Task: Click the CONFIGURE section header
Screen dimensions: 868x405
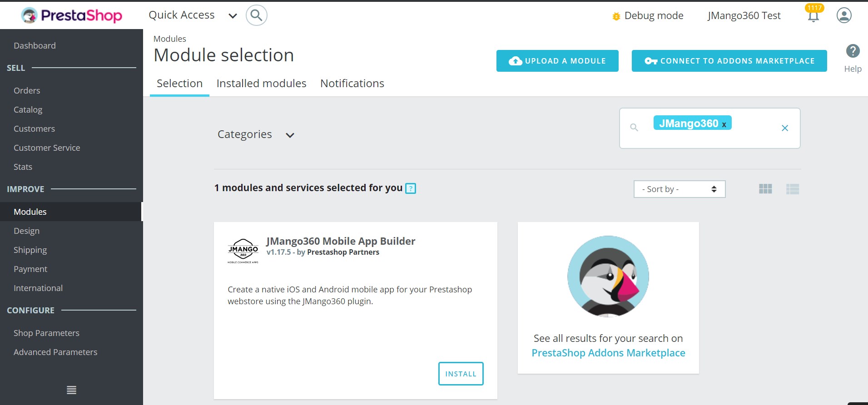Action: (x=30, y=310)
